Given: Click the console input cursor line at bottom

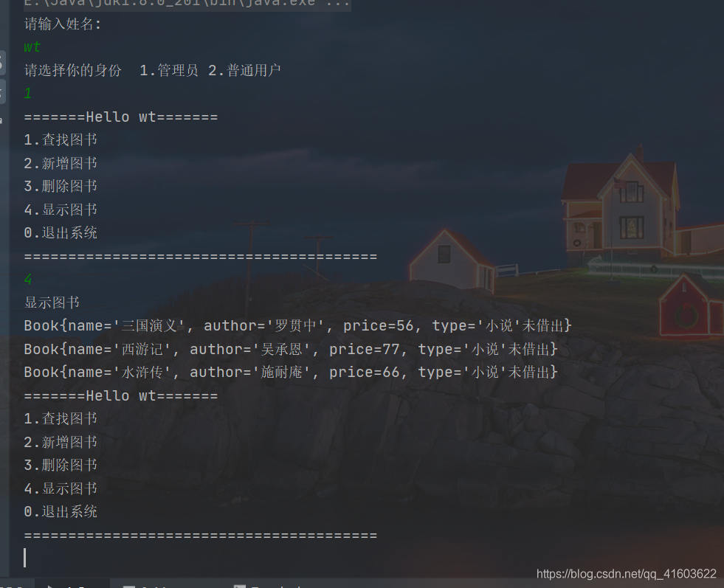Looking at the screenshot, I should pyautogui.click(x=25, y=558).
